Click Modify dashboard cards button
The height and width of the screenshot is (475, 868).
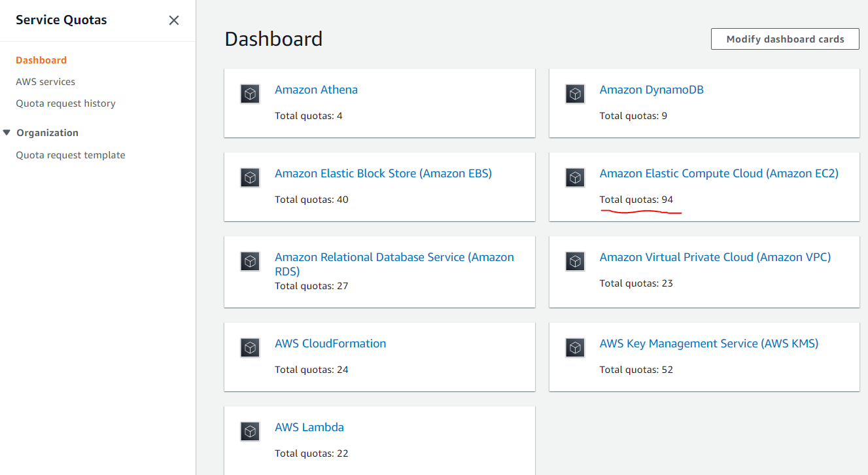pos(785,39)
